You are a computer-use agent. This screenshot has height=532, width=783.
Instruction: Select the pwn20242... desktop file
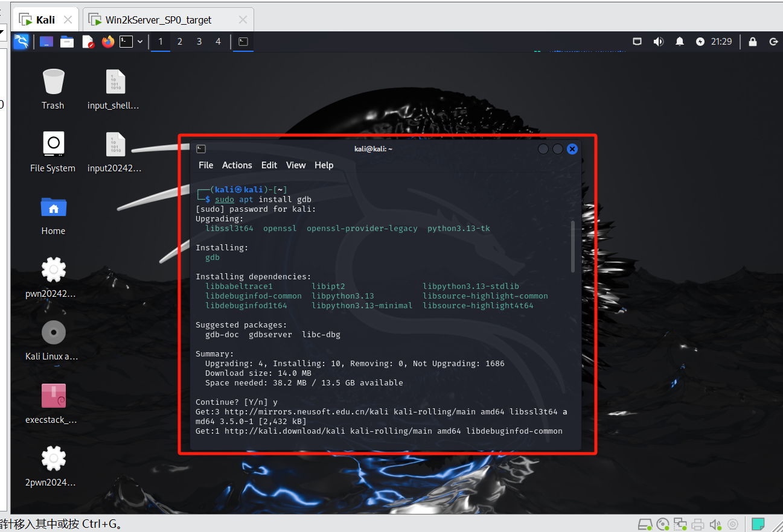52,278
